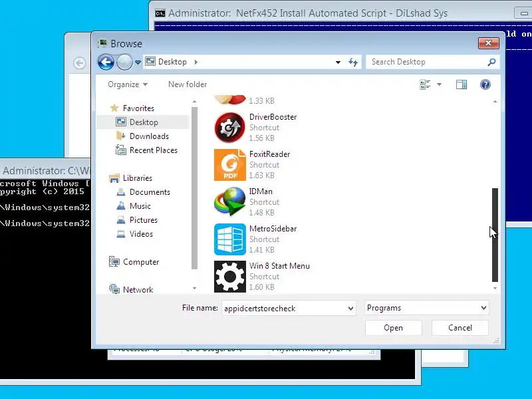Open the Music library
This screenshot has width=532, height=399.
click(x=140, y=206)
